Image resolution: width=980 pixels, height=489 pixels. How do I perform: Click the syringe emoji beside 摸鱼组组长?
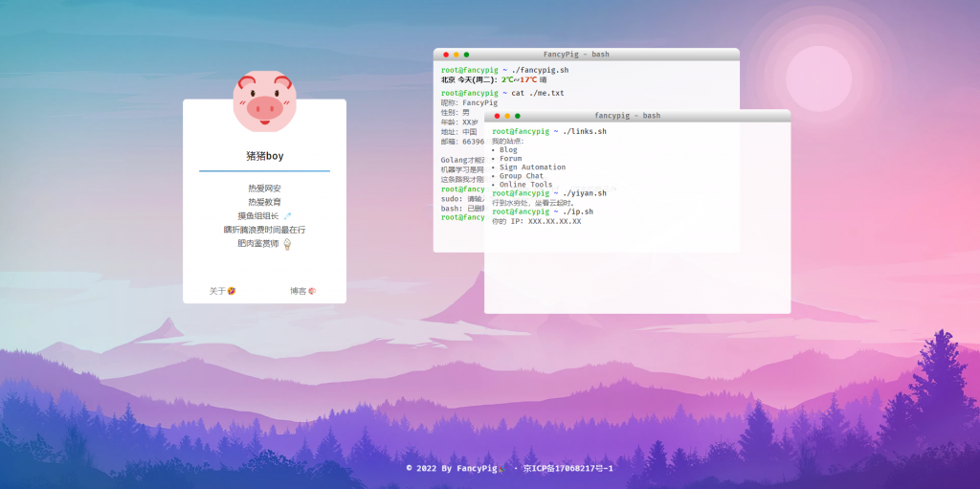coord(287,215)
